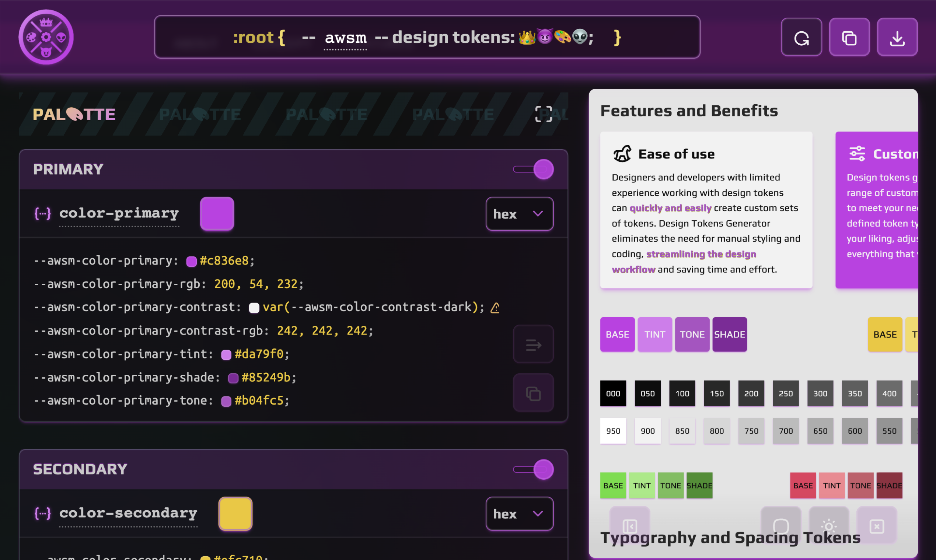The height and width of the screenshot is (560, 936).
Task: Edit the awsm prefix field in the header
Action: click(345, 38)
